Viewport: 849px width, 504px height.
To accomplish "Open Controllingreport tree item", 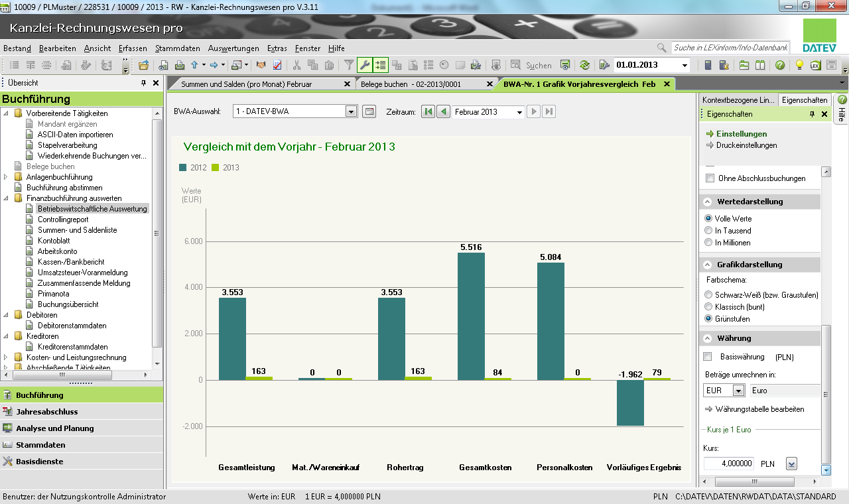I will pos(62,220).
